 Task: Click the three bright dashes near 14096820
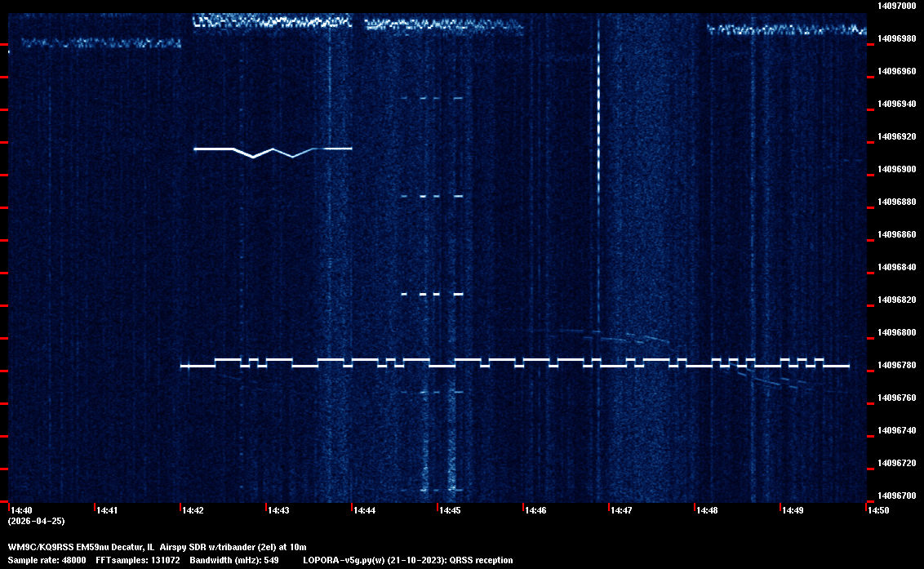433,294
